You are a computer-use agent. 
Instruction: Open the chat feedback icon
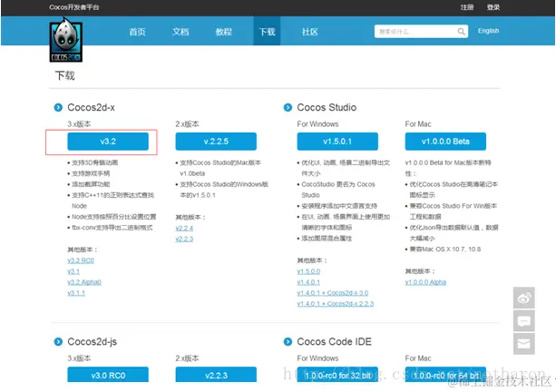(x=523, y=320)
